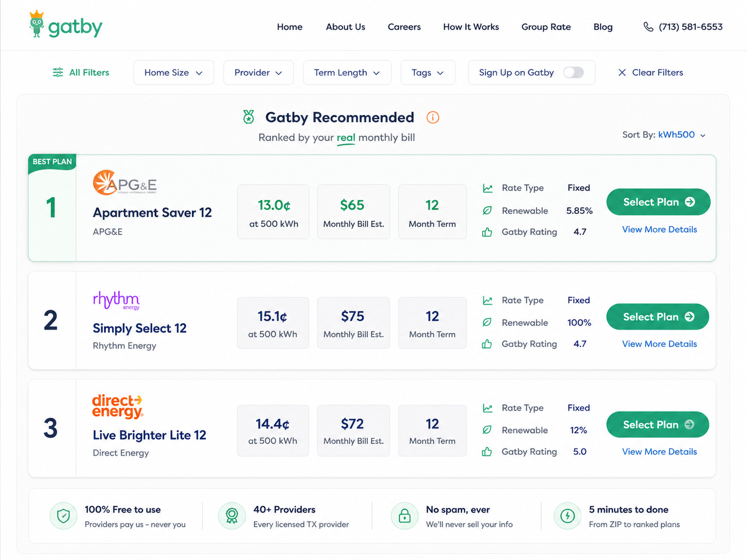Click Renewable leaf icon in Apartment Saver 12
Screen dimensions: 747x560
click(x=487, y=210)
